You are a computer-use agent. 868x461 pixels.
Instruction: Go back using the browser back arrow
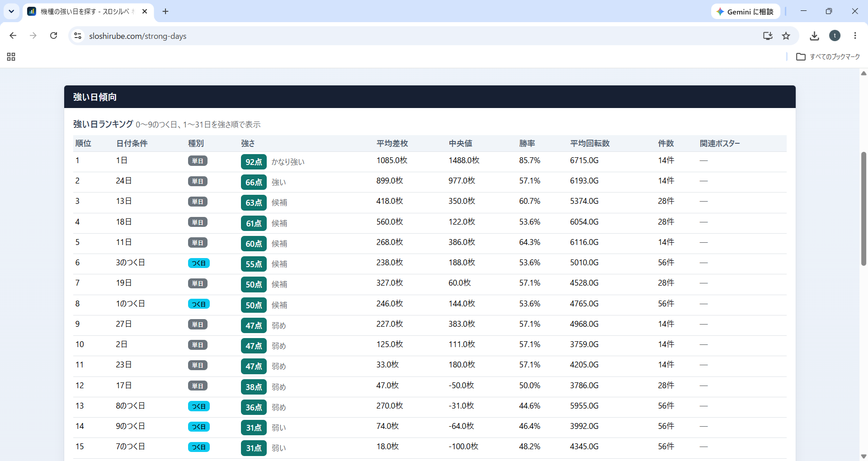(x=13, y=36)
